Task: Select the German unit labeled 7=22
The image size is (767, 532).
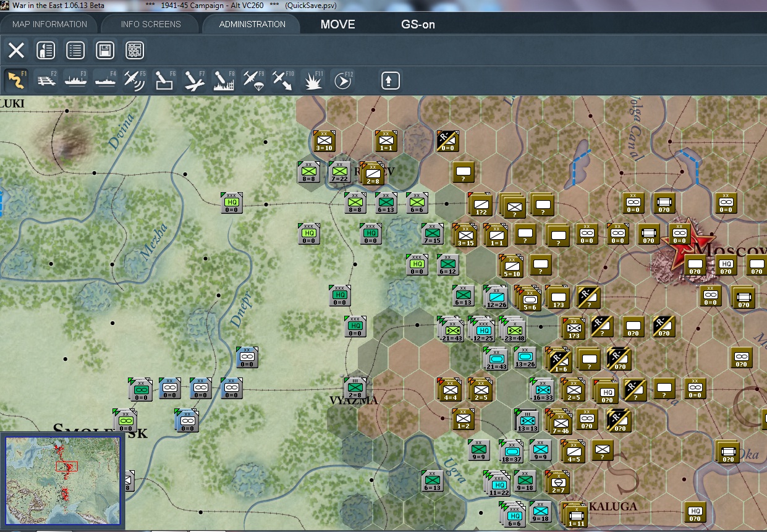Action: [x=340, y=172]
